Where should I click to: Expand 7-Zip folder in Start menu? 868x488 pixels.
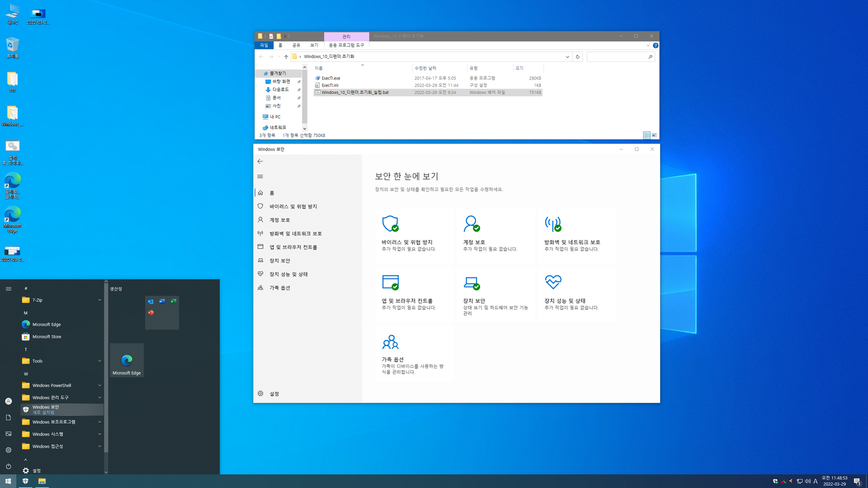click(62, 300)
